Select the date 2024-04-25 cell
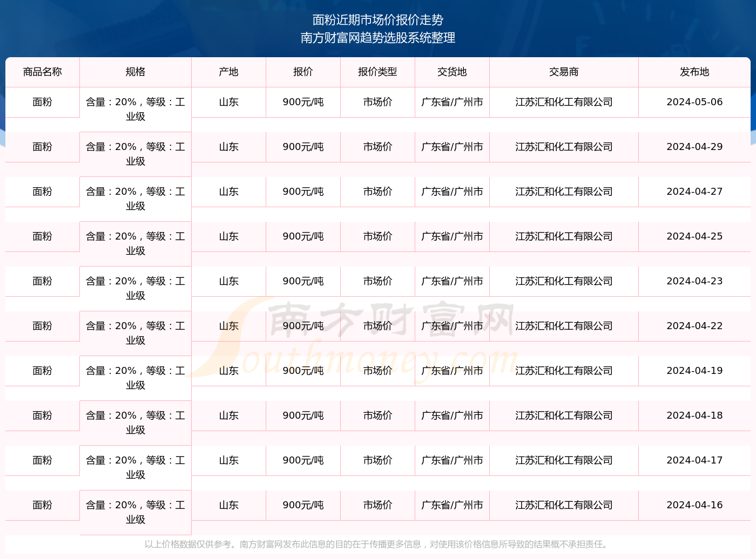This screenshot has height=559, width=756. (694, 236)
